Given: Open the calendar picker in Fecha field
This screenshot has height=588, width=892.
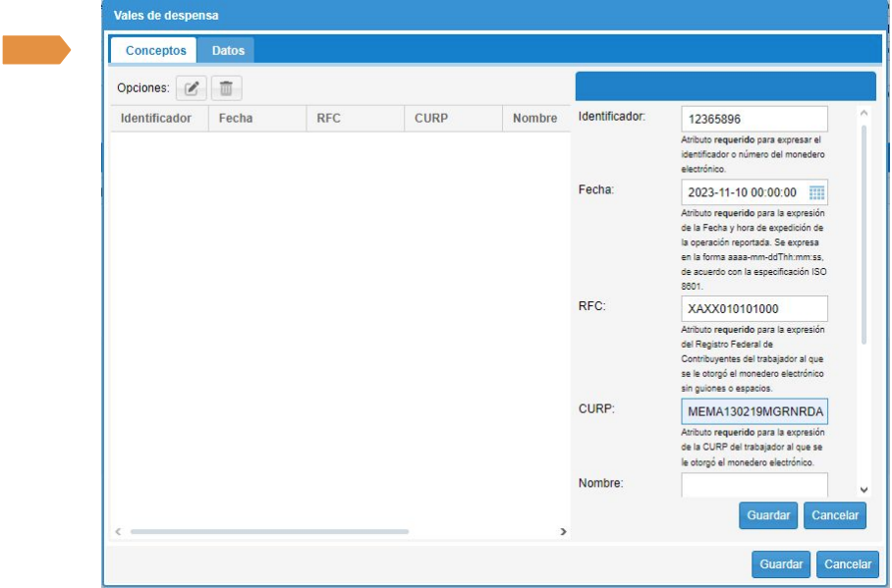Looking at the screenshot, I should click(816, 193).
